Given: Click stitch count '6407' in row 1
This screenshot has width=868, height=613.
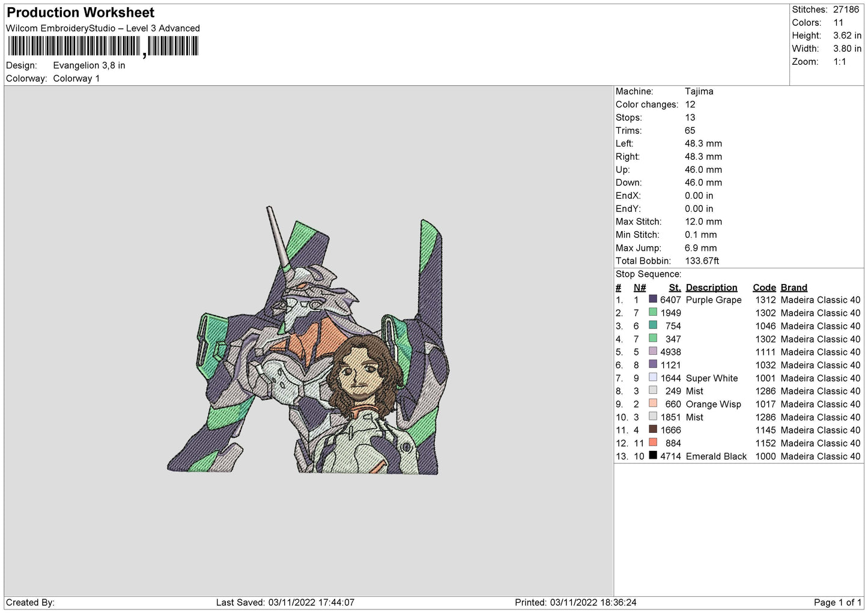Looking at the screenshot, I should (670, 300).
